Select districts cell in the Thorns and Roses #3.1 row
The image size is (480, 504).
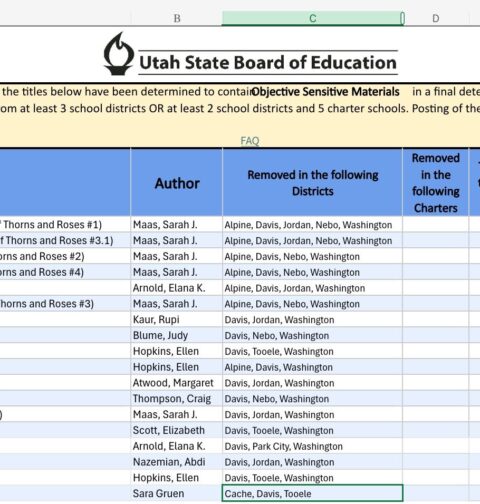pos(312,240)
